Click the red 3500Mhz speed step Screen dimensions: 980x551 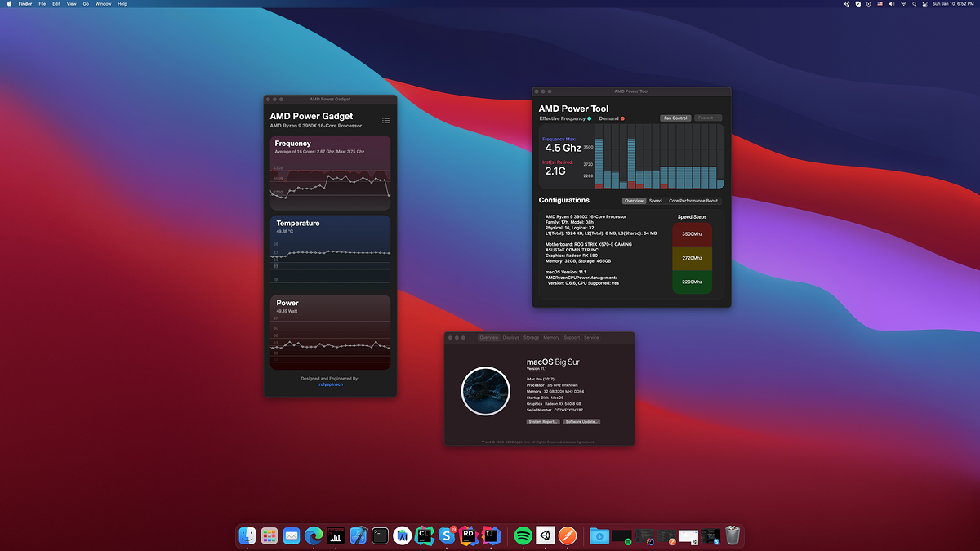[692, 234]
